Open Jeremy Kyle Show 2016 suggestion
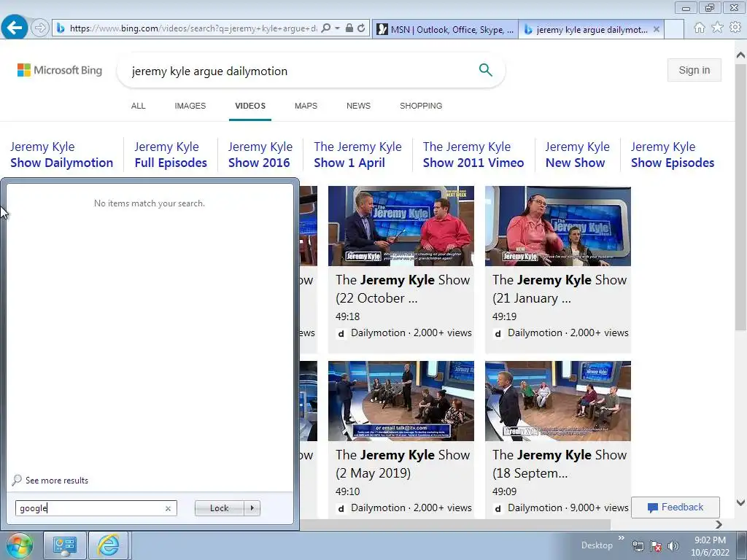This screenshot has height=560, width=747. click(260, 155)
